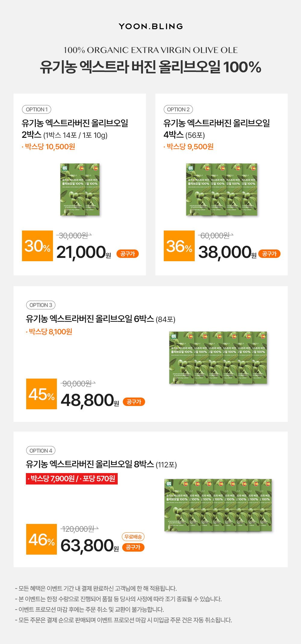Click the 36% discount badge
This screenshot has height=644, width=301.
tap(179, 246)
